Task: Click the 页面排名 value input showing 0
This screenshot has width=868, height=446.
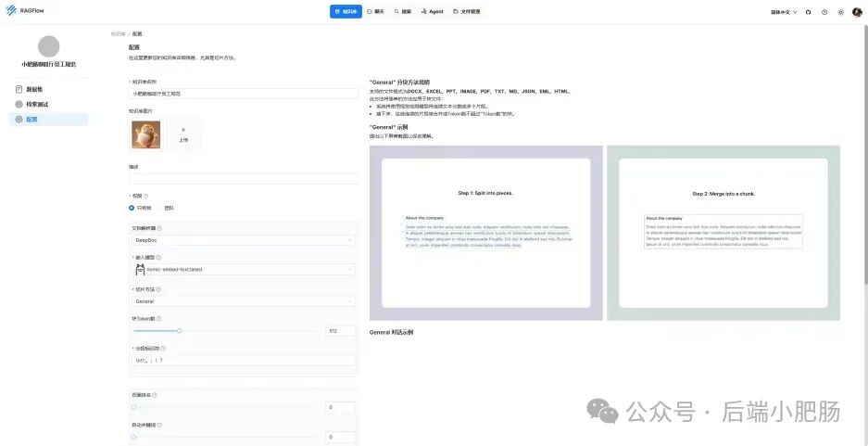Action: click(340, 407)
